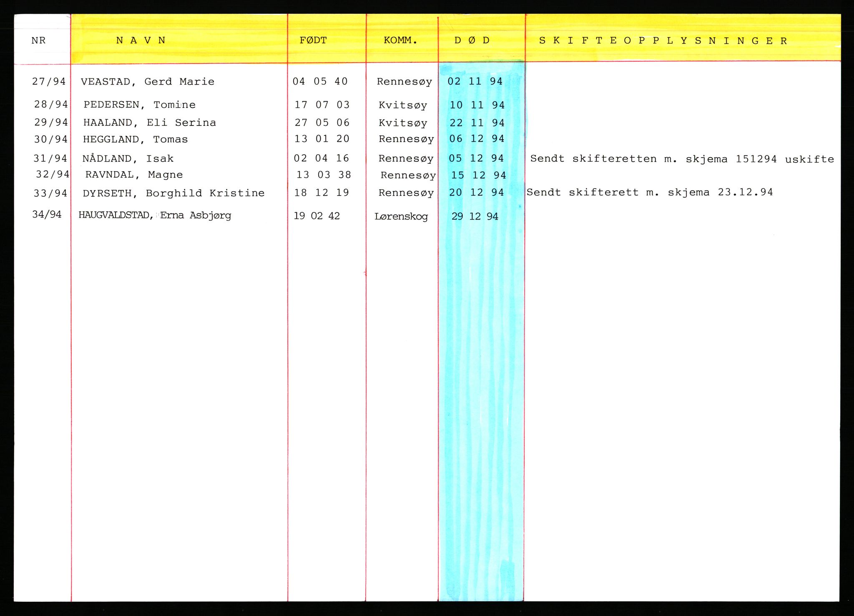Select record number 29/94
Viewport: 854px width, 616px height.
click(x=51, y=122)
